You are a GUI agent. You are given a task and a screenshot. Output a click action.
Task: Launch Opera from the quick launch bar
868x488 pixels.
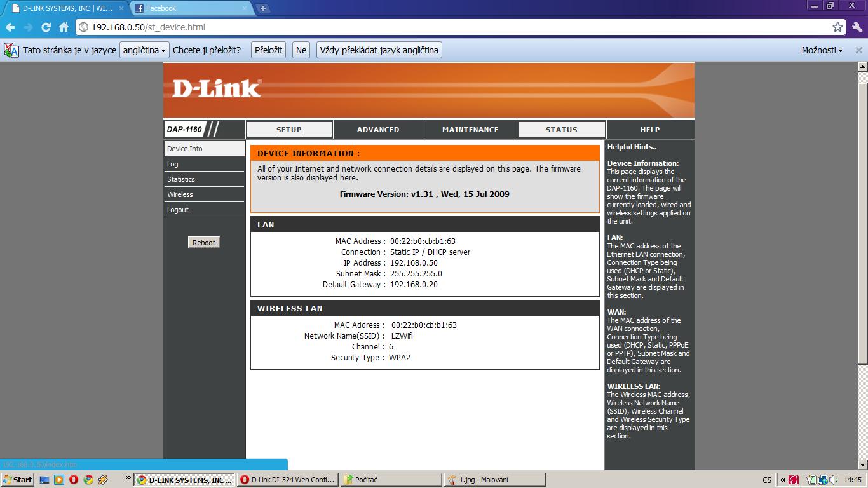[74, 480]
